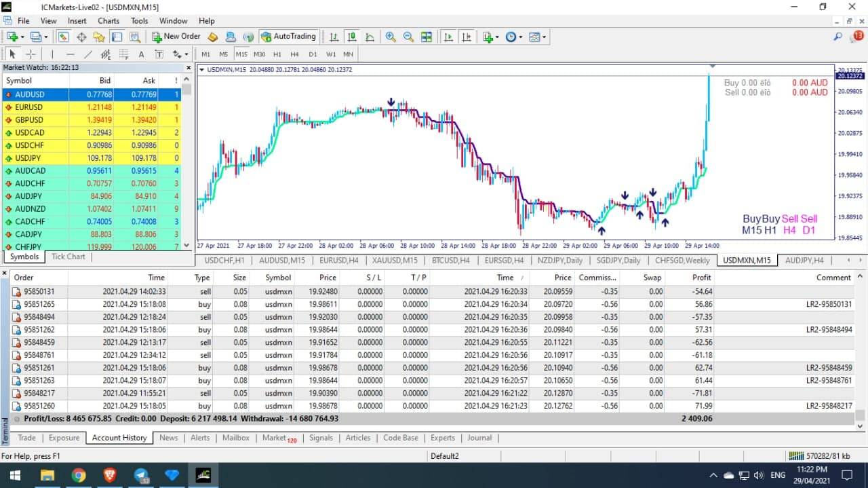This screenshot has width=868, height=488.
Task: Click the New Order button
Action: pyautogui.click(x=176, y=37)
